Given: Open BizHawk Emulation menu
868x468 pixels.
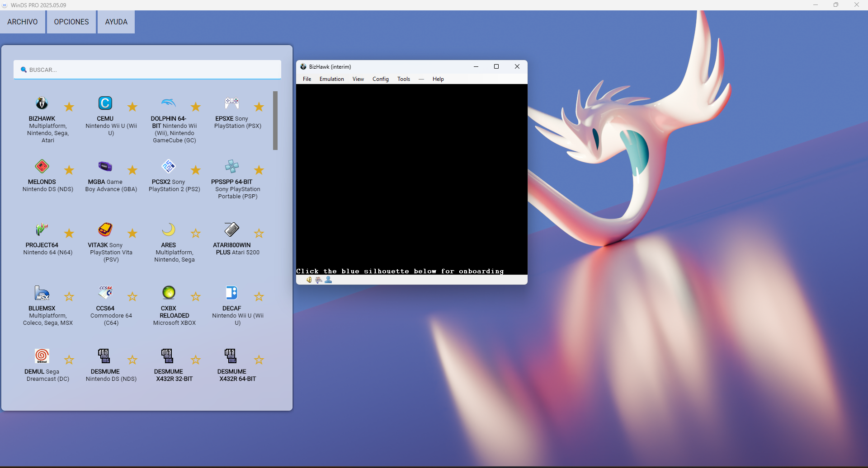Looking at the screenshot, I should pos(332,79).
